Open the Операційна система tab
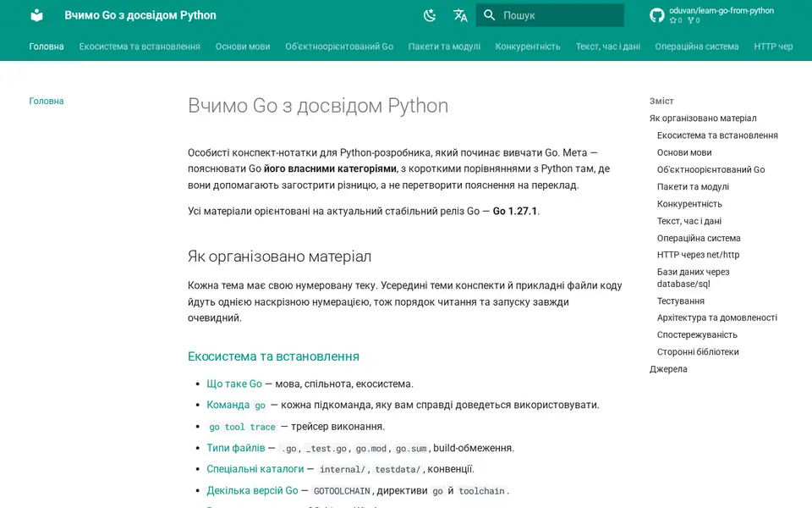 coord(696,46)
